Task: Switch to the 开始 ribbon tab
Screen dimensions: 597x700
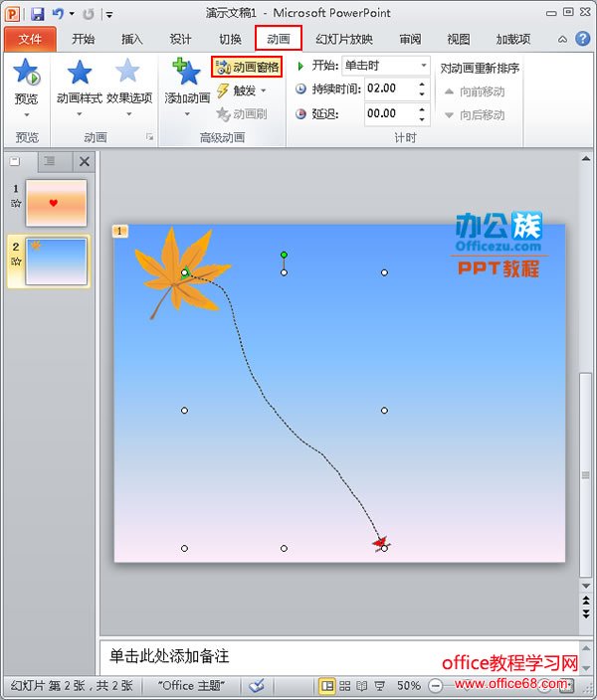Action: coord(84,40)
